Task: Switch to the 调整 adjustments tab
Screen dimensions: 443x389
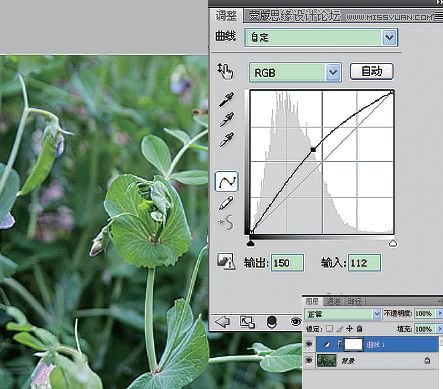Action: 226,16
